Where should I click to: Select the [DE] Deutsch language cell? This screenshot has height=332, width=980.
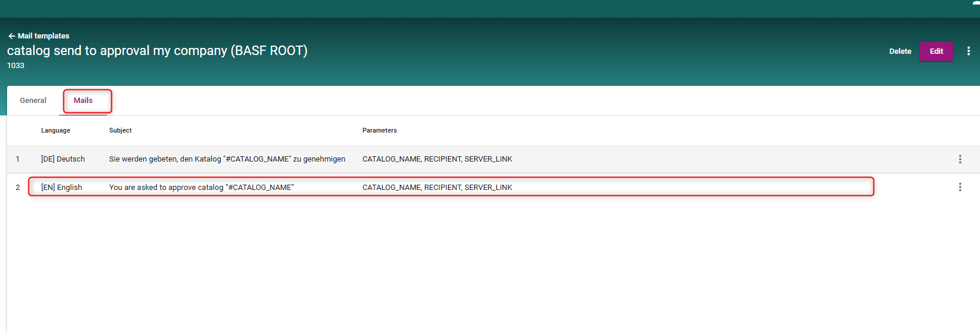click(63, 159)
